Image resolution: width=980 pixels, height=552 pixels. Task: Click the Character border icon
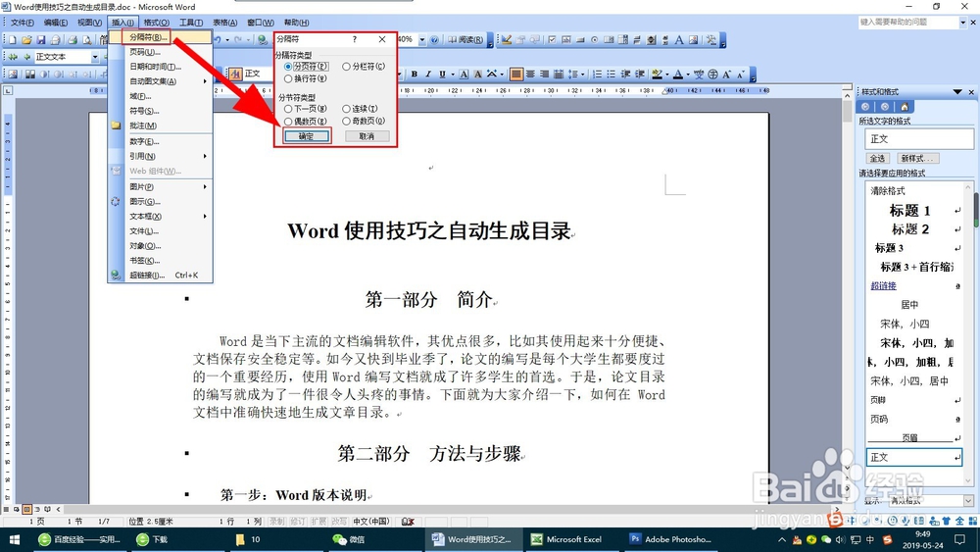(464, 74)
